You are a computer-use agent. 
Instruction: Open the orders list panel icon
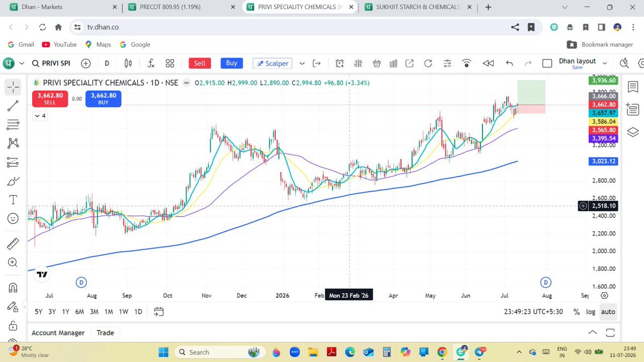(x=633, y=109)
